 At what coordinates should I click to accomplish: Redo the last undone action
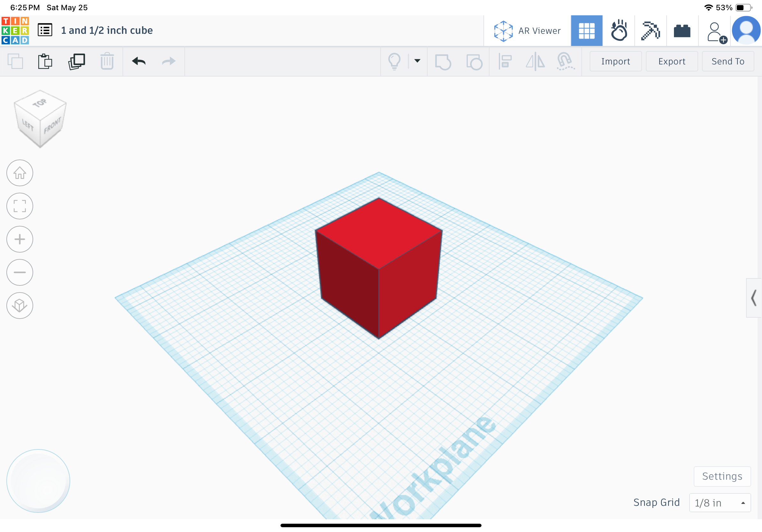click(x=168, y=61)
